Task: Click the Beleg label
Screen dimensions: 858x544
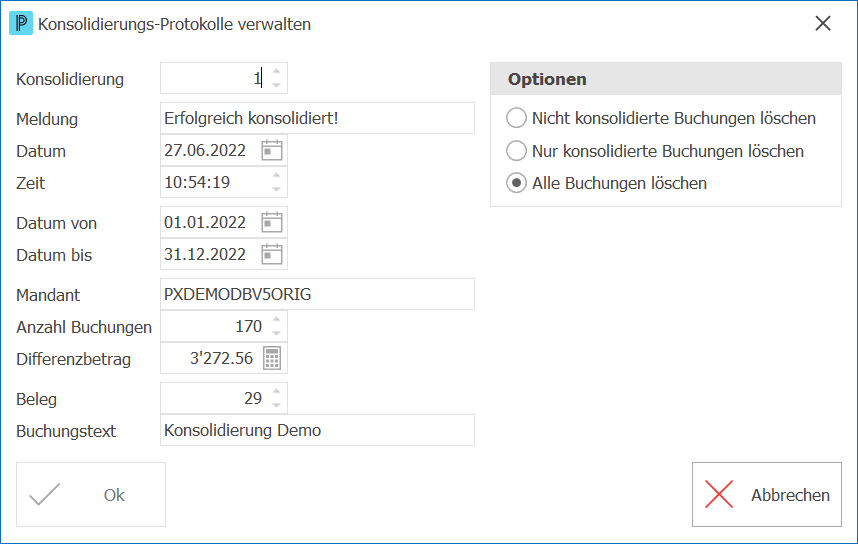Action: point(37,400)
